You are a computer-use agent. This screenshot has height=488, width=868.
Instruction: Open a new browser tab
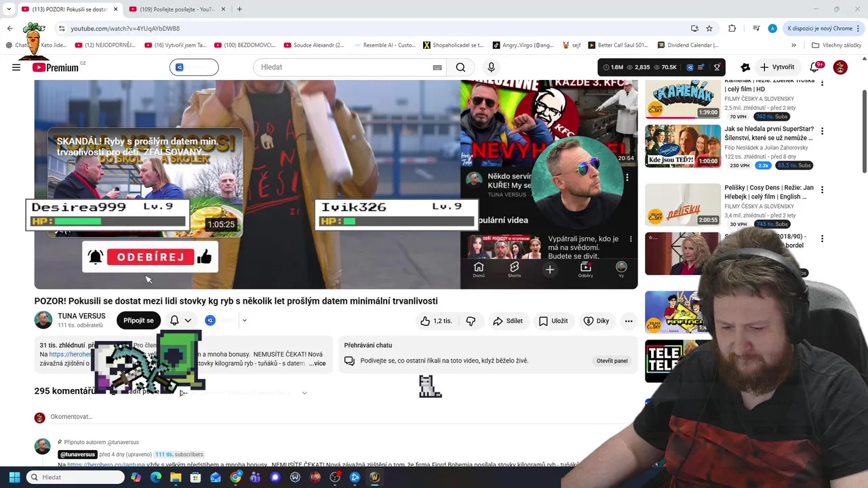pyautogui.click(x=239, y=9)
